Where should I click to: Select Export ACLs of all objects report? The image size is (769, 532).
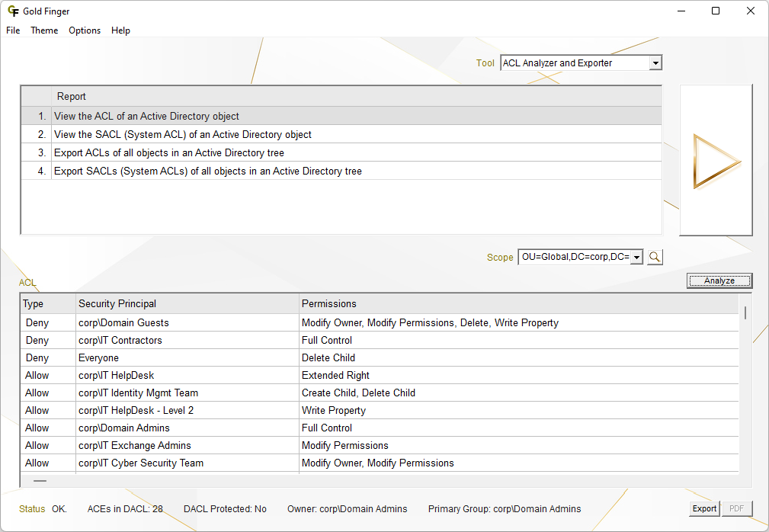169,153
